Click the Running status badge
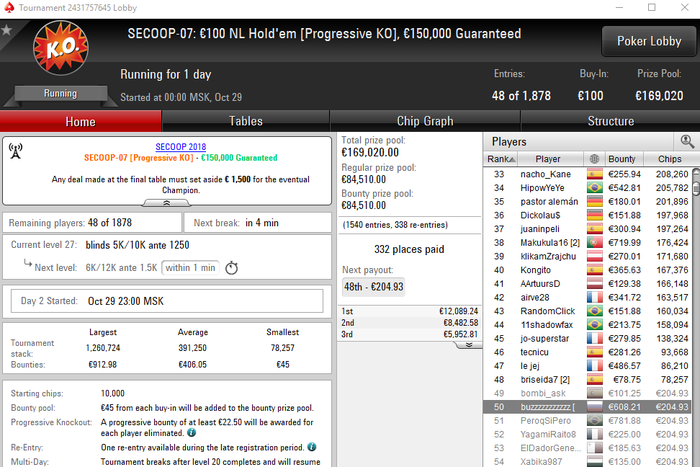The image size is (700, 467). point(60,93)
